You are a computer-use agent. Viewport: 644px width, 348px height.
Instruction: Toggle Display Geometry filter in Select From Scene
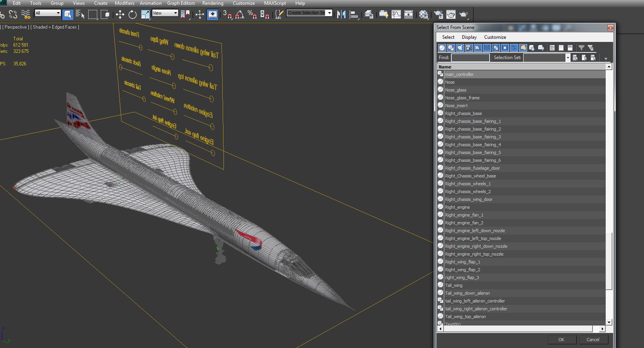[442, 48]
